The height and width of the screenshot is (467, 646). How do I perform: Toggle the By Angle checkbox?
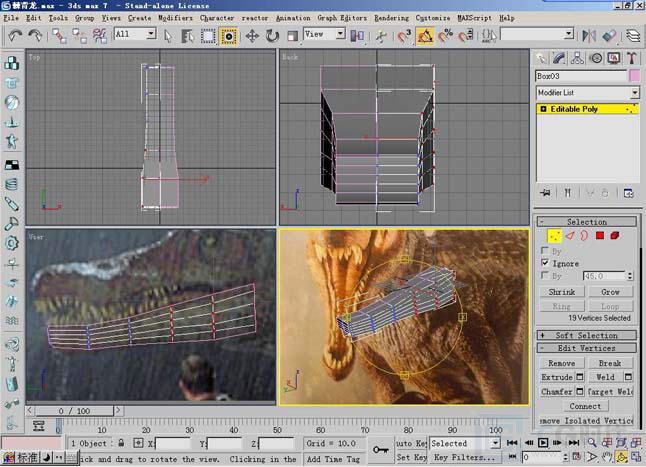(545, 275)
